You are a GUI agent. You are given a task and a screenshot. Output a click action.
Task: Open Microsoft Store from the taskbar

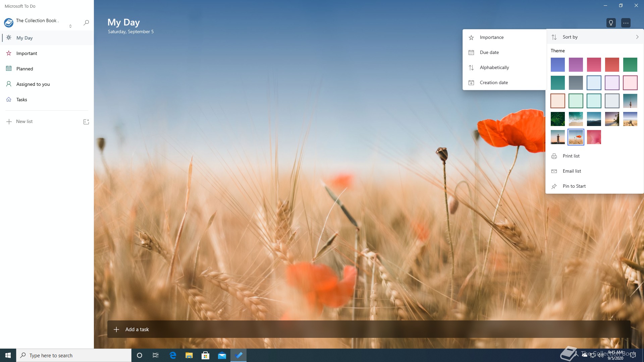[x=206, y=355]
